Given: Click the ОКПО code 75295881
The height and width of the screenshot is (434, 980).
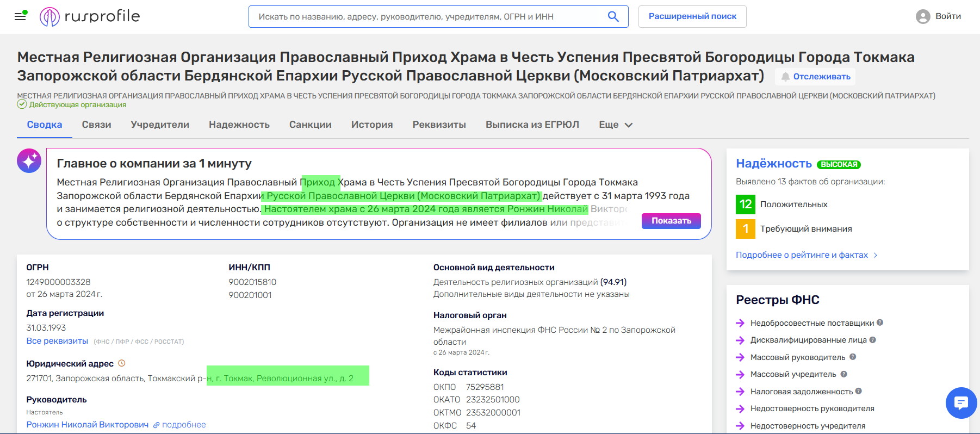Looking at the screenshot, I should [485, 387].
